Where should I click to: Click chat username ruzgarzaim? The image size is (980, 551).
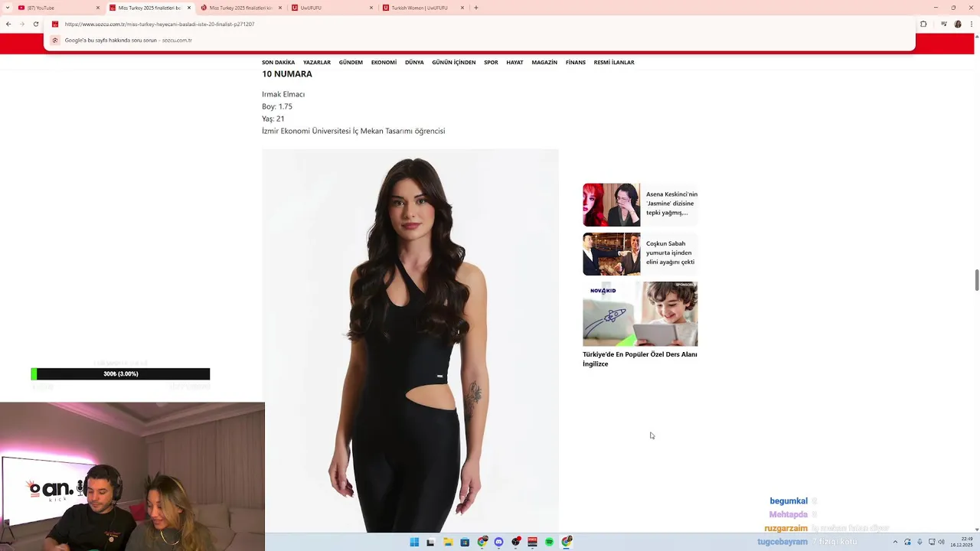point(786,529)
